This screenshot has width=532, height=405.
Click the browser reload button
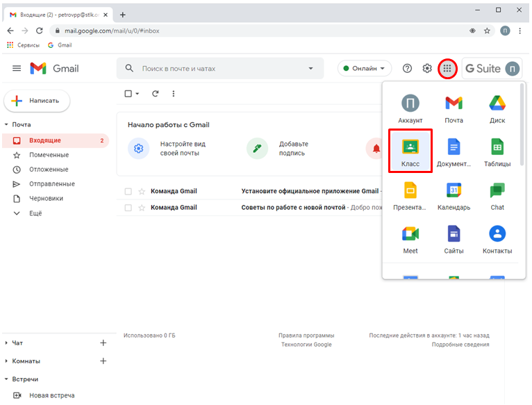point(40,31)
